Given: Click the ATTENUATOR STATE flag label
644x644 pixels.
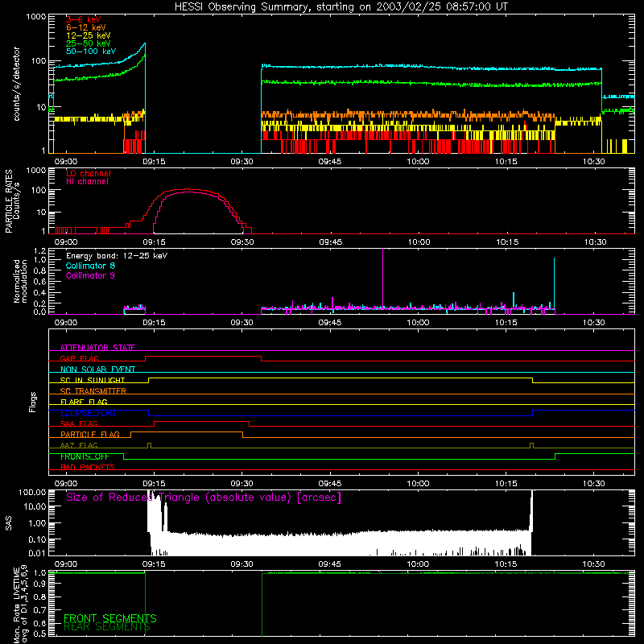Looking at the screenshot, I should click(97, 348).
